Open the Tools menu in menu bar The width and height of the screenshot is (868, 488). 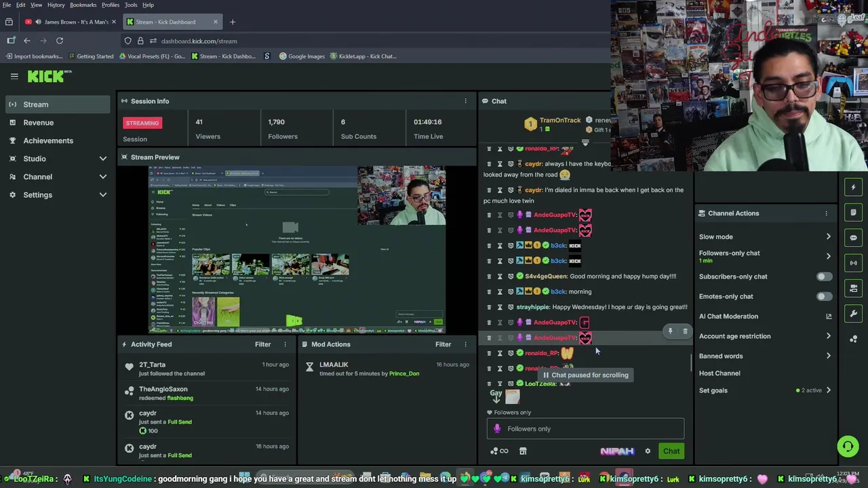click(x=131, y=5)
